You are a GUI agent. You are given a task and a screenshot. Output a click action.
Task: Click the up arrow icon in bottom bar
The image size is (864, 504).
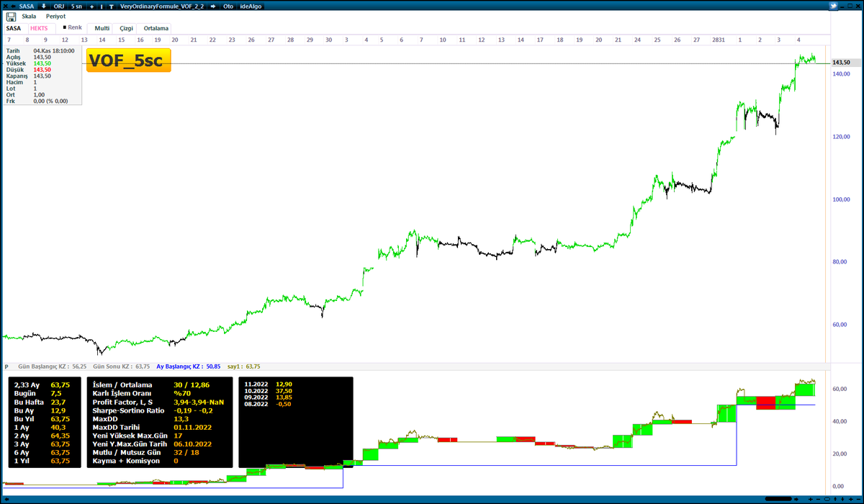(835, 499)
